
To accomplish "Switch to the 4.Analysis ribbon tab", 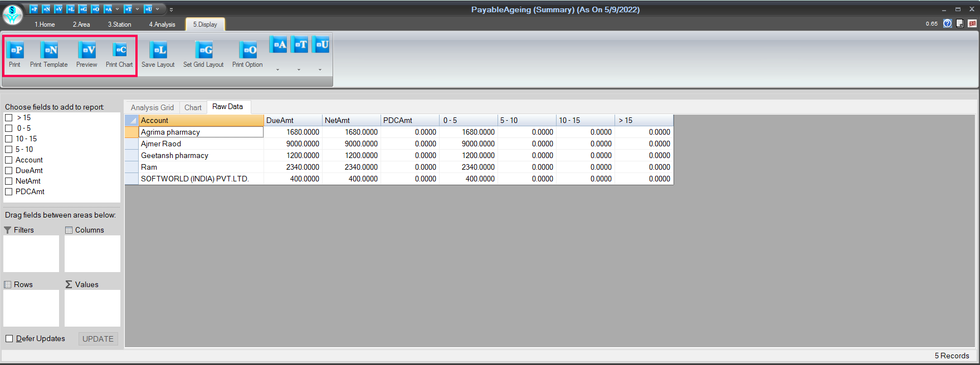I will click(x=162, y=24).
